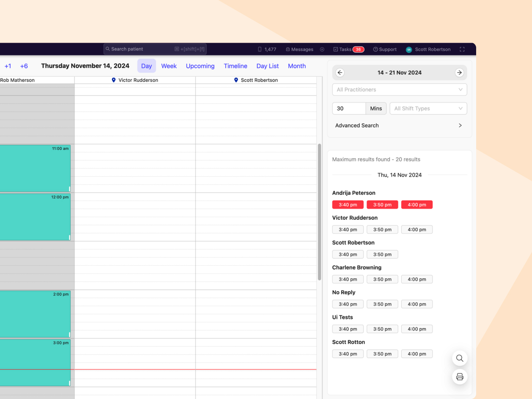Image resolution: width=532 pixels, height=399 pixels.
Task: Select Scott Robertson 3:50 pm slot
Action: coord(382,254)
